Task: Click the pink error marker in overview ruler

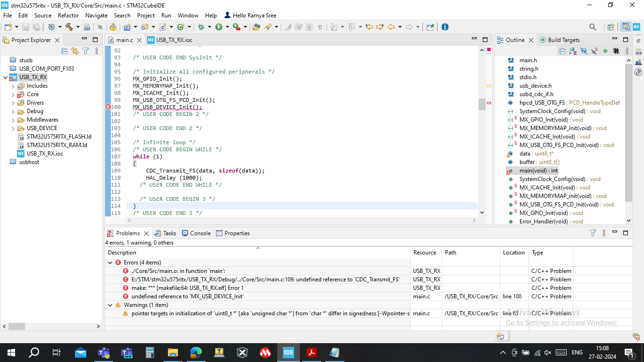Action: click(x=489, y=103)
